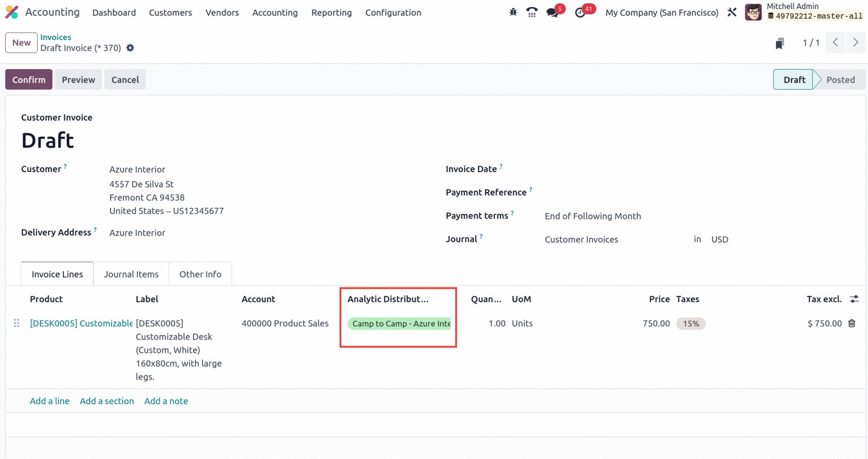Add a note link
The image size is (868, 459).
pyautogui.click(x=166, y=401)
